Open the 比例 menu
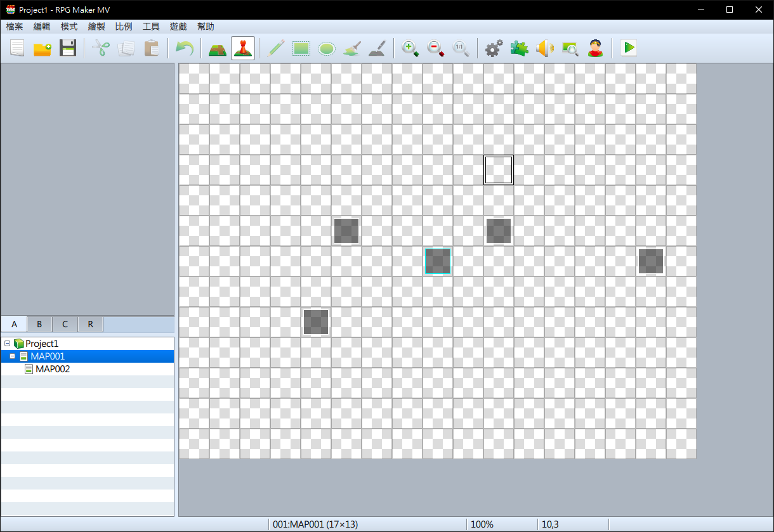This screenshot has width=774, height=532. tap(124, 27)
